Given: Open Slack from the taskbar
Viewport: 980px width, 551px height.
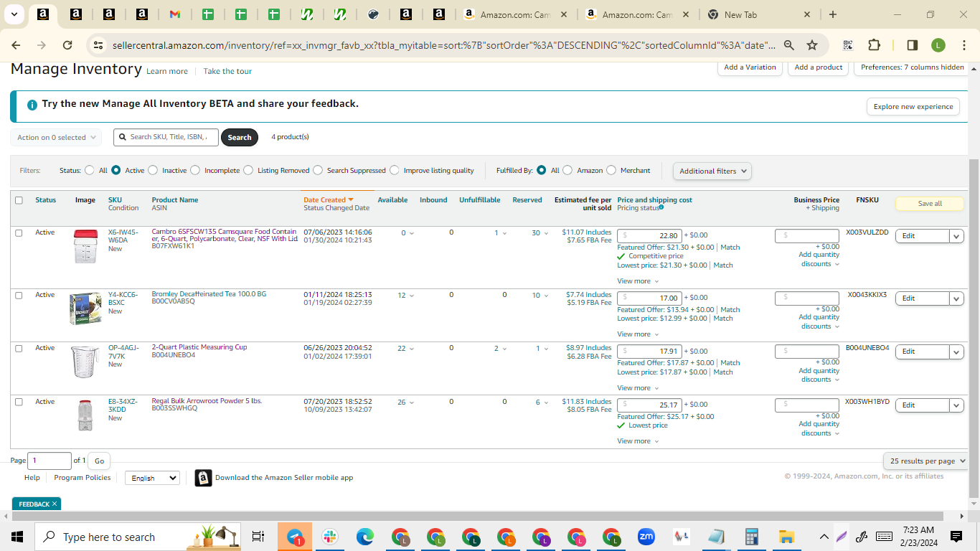Looking at the screenshot, I should (x=330, y=537).
